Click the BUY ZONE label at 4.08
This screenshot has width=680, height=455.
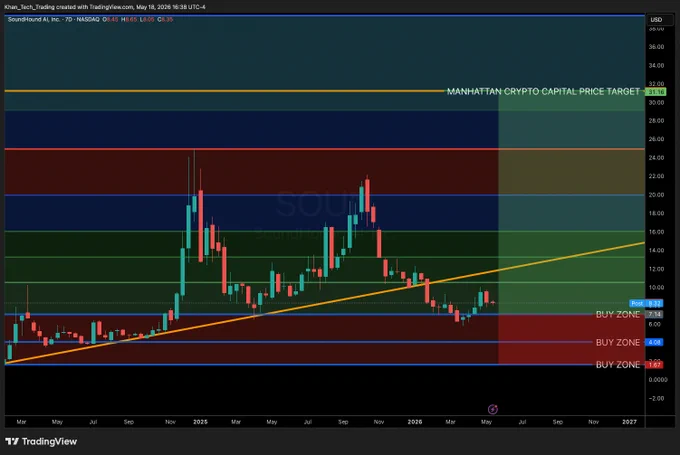(x=618, y=342)
